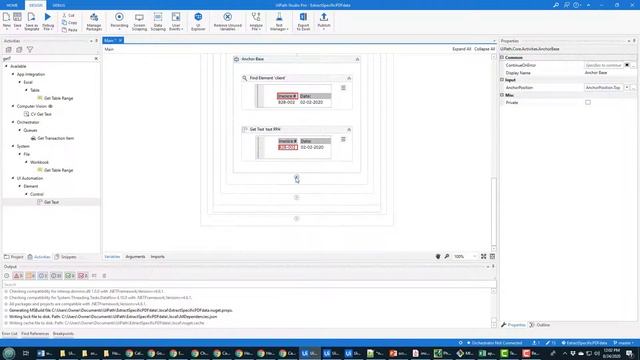Switch to the Snippets panel tab
Image resolution: width=640 pixels, height=360 pixels.
[66, 257]
